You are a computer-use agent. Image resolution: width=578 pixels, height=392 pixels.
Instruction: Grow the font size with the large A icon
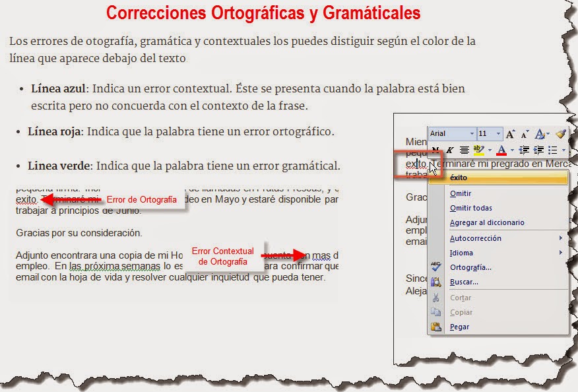click(x=509, y=133)
